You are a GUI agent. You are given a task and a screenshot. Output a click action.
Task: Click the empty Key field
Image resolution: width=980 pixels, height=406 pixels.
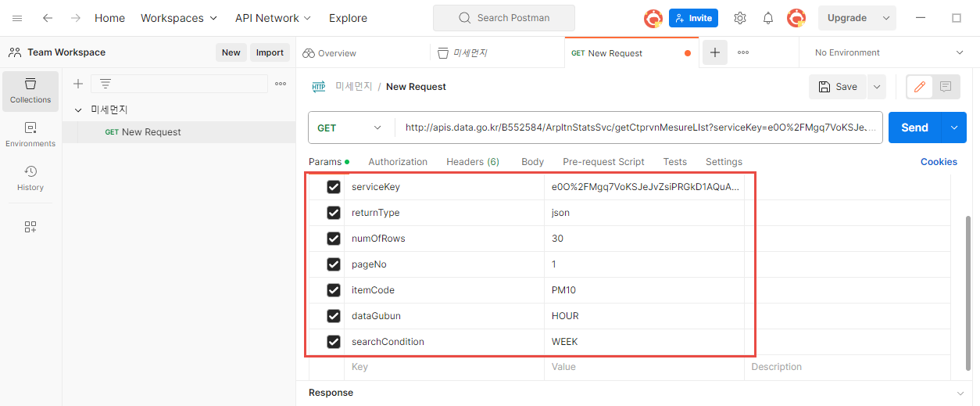coord(444,367)
